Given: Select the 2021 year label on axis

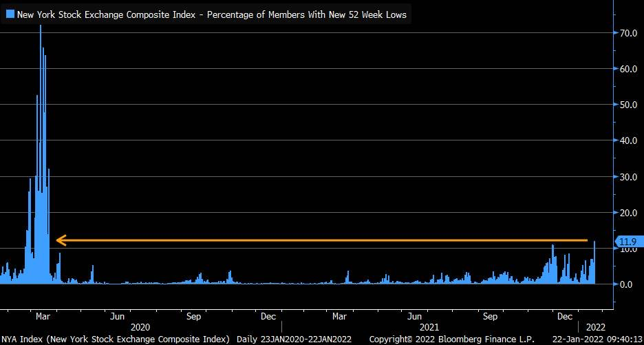Looking at the screenshot, I should 429,327.
